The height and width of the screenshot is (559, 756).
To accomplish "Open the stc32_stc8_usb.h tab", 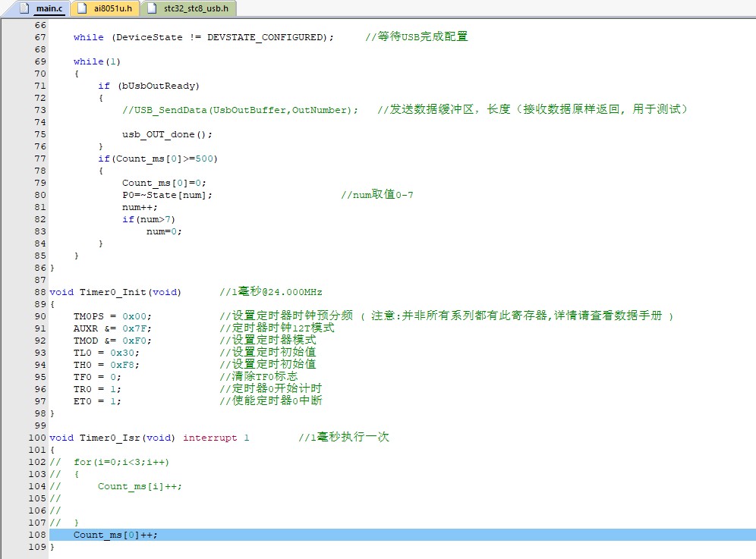I will 188,8.
